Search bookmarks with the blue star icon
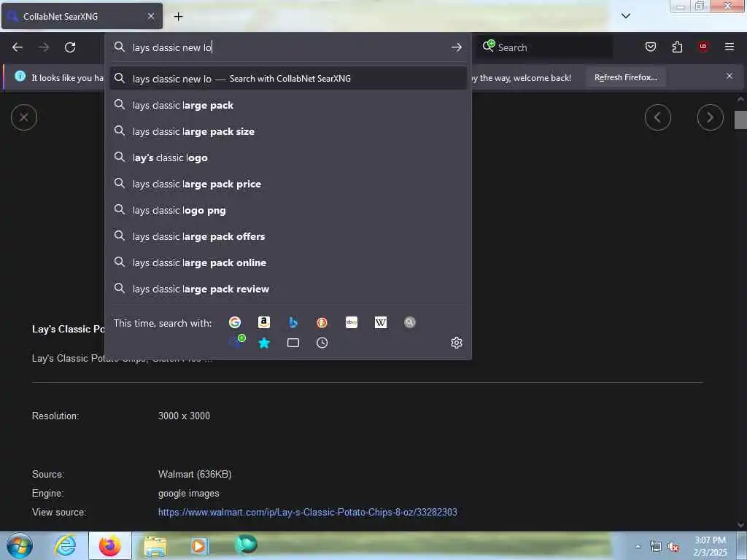 (264, 343)
